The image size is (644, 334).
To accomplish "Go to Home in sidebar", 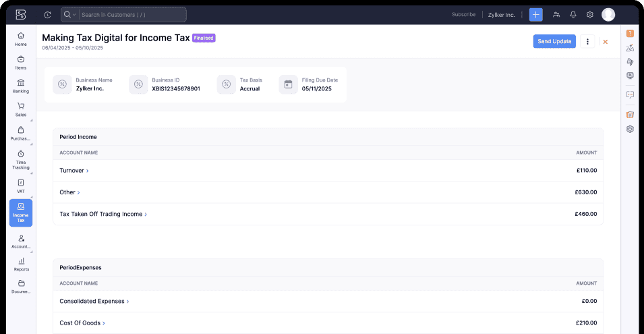I will coord(21,39).
